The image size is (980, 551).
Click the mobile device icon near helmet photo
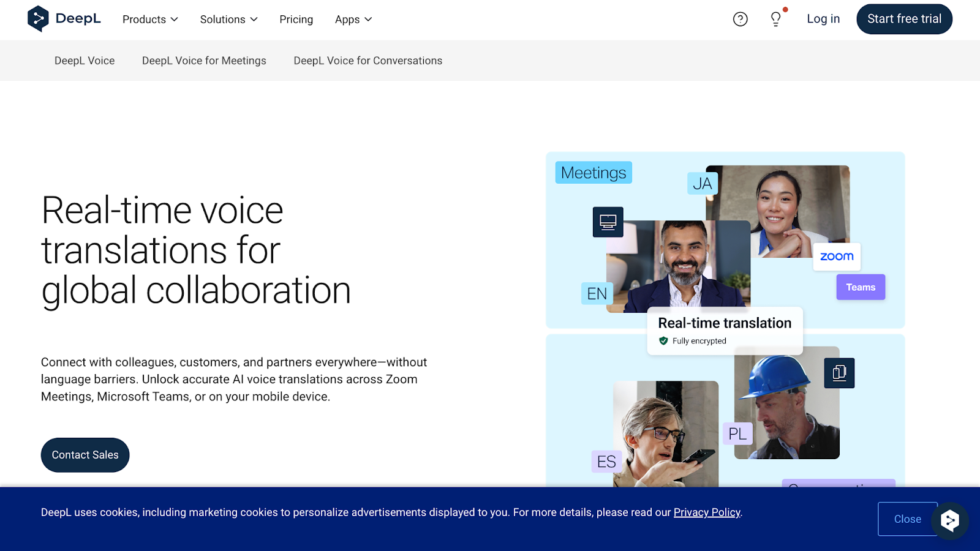[x=839, y=373]
